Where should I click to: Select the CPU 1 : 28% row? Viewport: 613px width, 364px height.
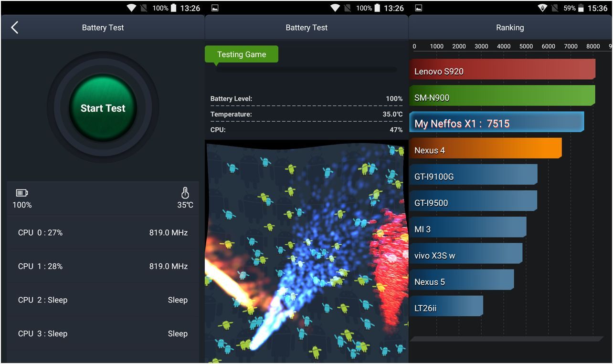[x=103, y=266]
